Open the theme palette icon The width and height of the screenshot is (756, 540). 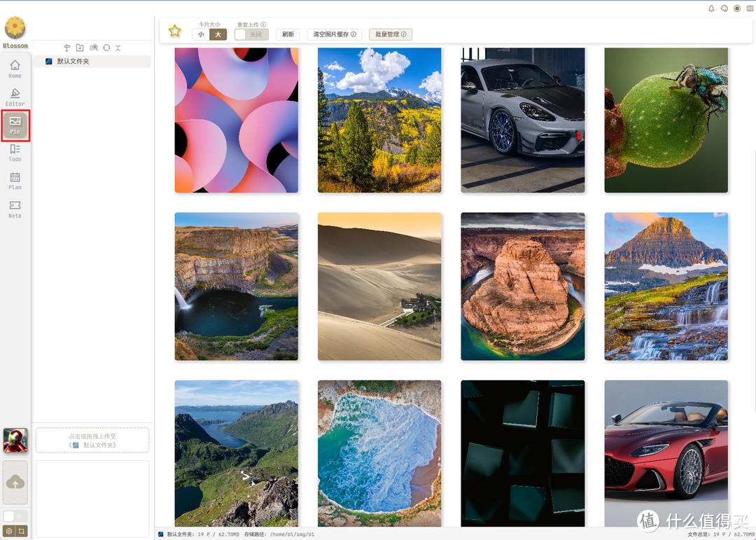pyautogui.click(x=724, y=8)
